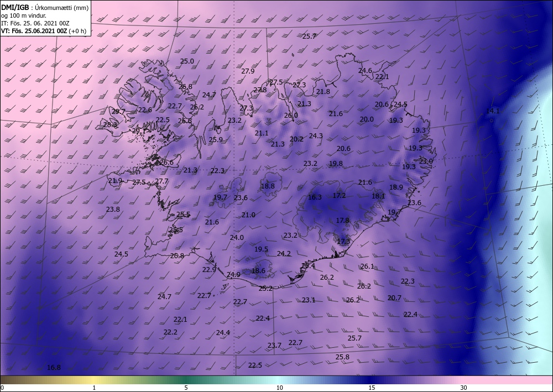Click the 21.8 value label
Image resolution: width=553 pixels, height=392 pixels.
coord(323,91)
